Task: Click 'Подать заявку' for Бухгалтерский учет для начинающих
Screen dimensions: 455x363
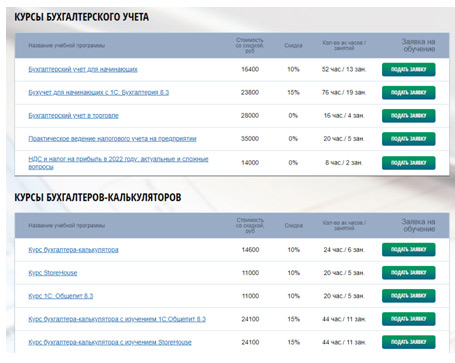Action: (409, 69)
